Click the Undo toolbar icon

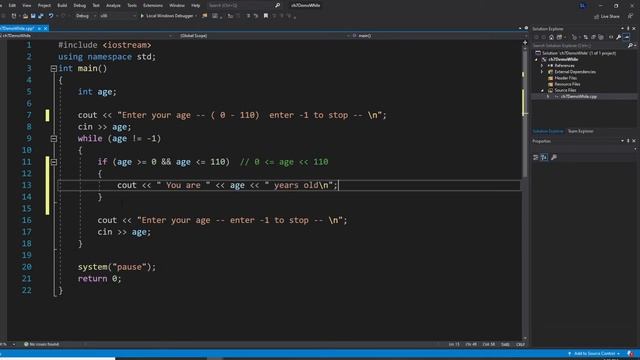pos(51,16)
